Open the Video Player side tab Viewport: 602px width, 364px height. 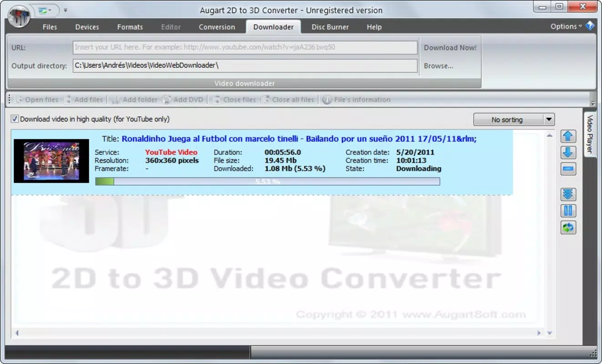590,134
